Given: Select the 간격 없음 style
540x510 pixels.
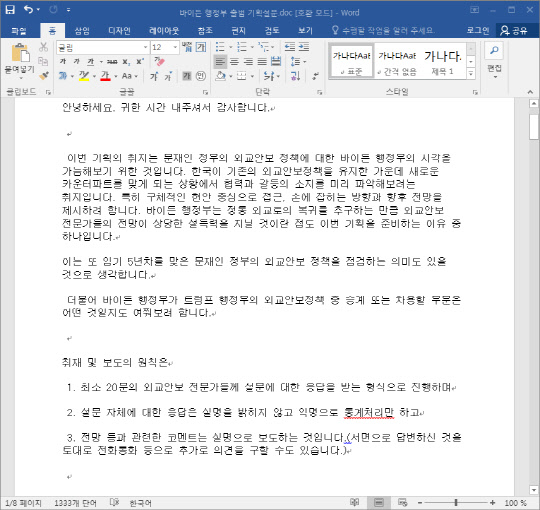Looking at the screenshot, I should pos(397,61).
